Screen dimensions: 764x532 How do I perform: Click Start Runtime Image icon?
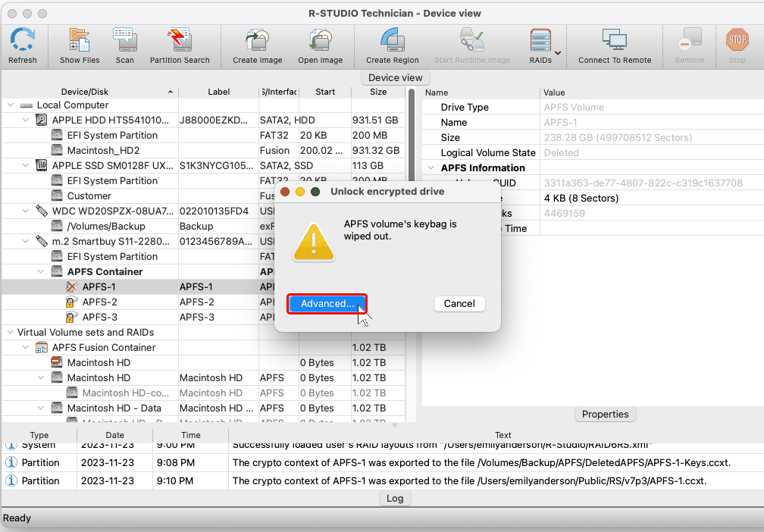[x=472, y=40]
